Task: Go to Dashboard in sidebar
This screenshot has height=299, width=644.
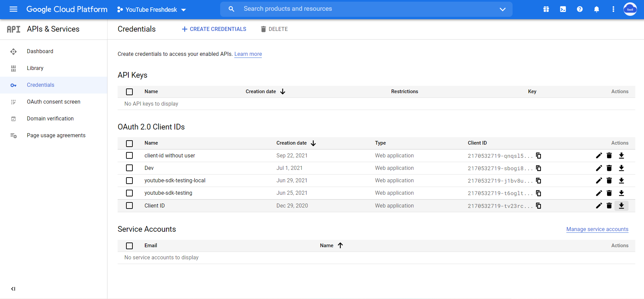Action: 53,51
